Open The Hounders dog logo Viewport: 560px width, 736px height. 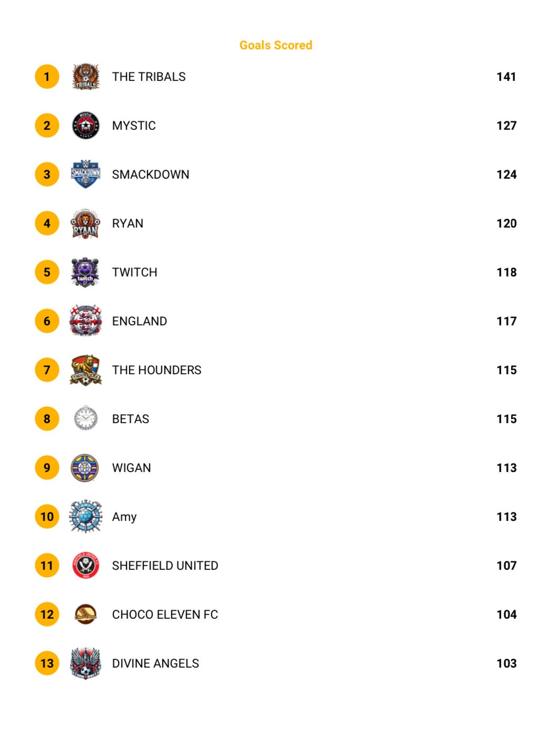[86, 370]
